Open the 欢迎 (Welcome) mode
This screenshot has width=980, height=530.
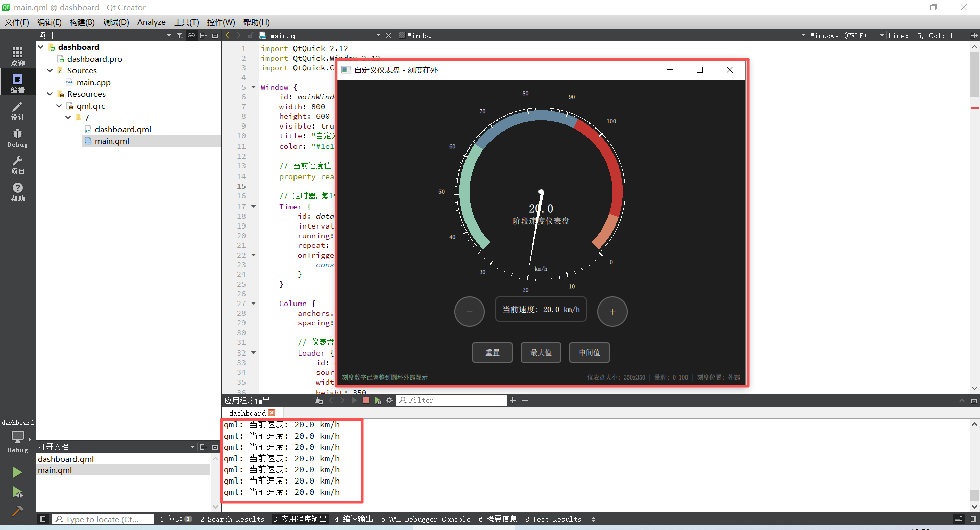[x=18, y=56]
